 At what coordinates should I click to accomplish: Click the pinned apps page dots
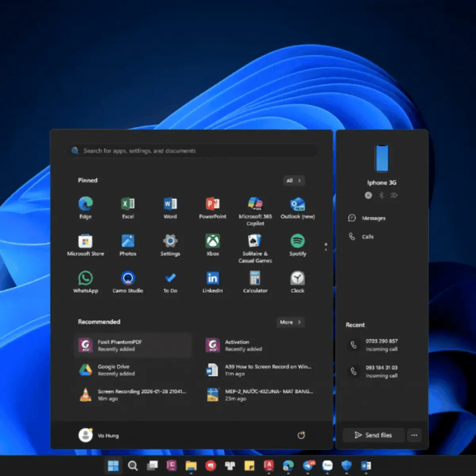[326, 247]
